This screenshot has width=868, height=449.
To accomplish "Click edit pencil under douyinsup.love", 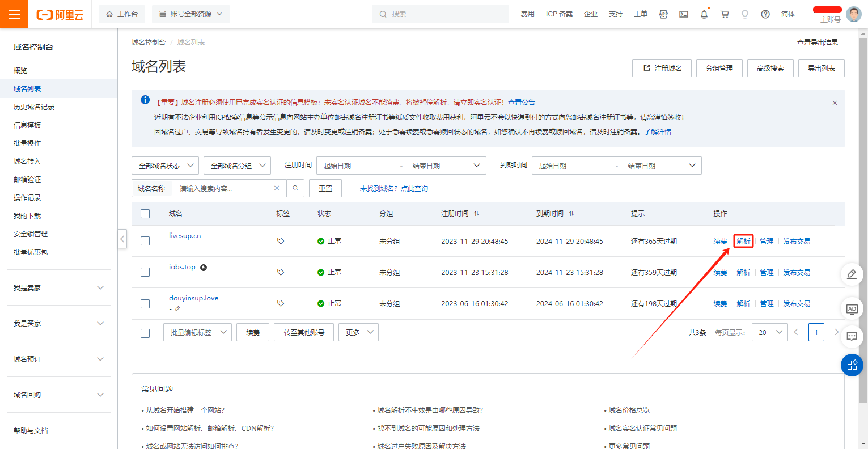I will click(177, 309).
